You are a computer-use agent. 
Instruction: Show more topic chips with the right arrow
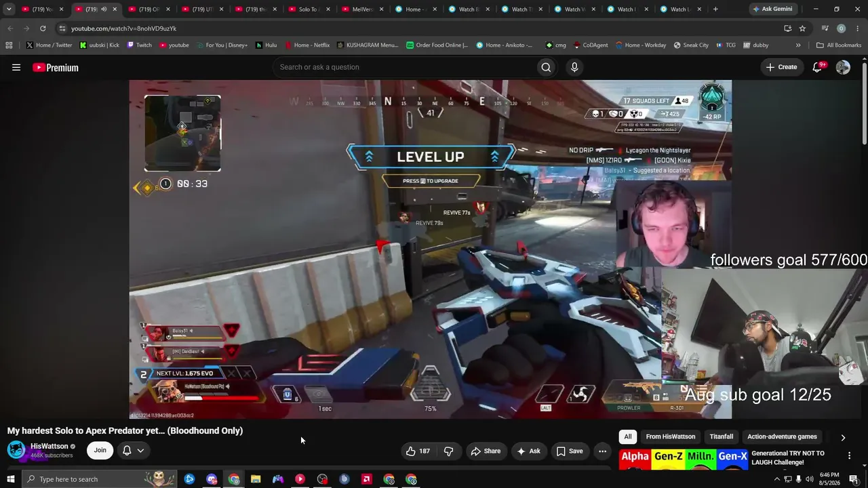pos(843,438)
